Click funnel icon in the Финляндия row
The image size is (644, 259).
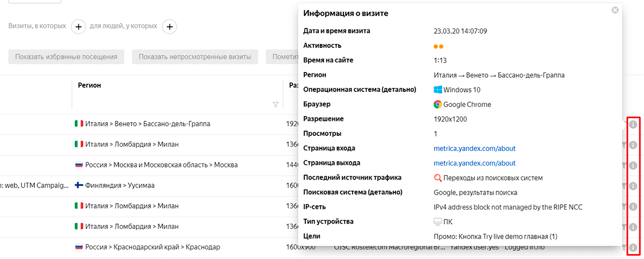[x=624, y=186]
